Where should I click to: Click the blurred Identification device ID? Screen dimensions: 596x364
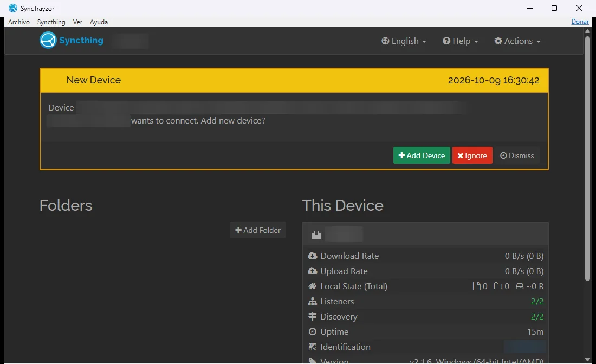pos(524,347)
